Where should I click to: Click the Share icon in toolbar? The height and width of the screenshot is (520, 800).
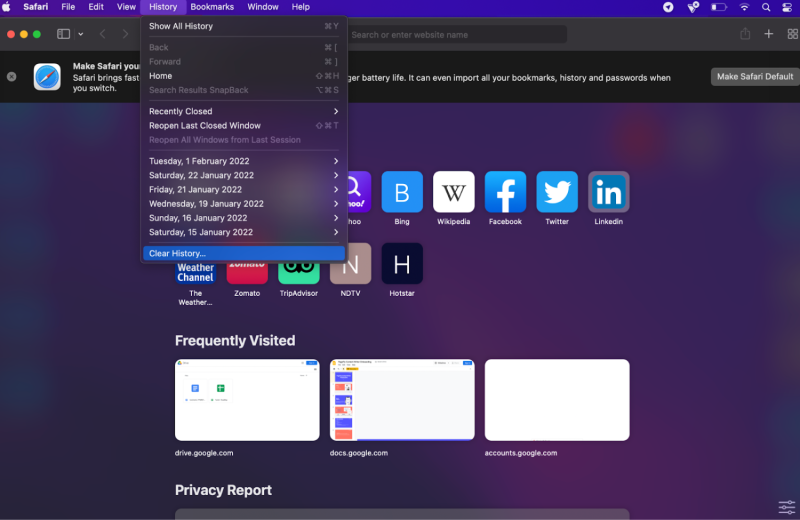click(x=745, y=34)
